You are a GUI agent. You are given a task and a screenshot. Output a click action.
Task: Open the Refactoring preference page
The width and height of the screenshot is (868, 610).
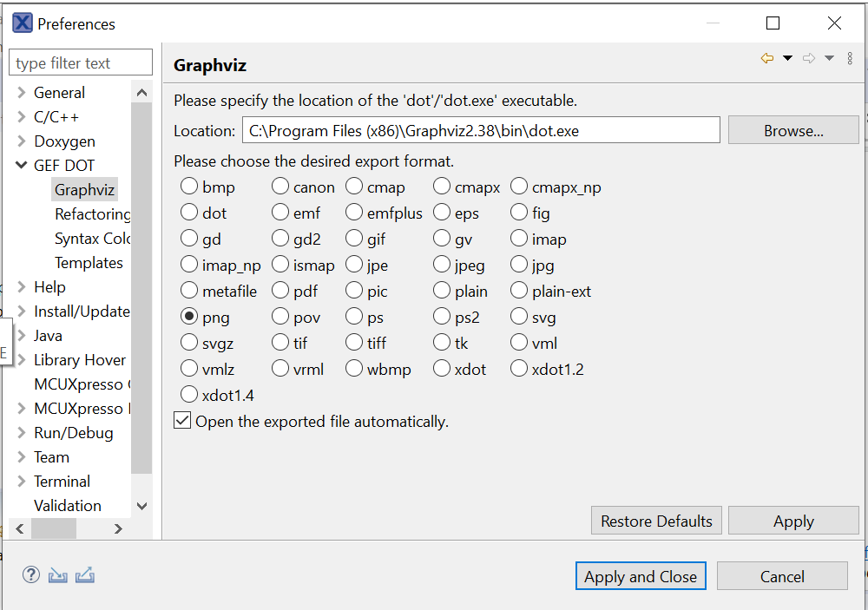click(x=93, y=214)
